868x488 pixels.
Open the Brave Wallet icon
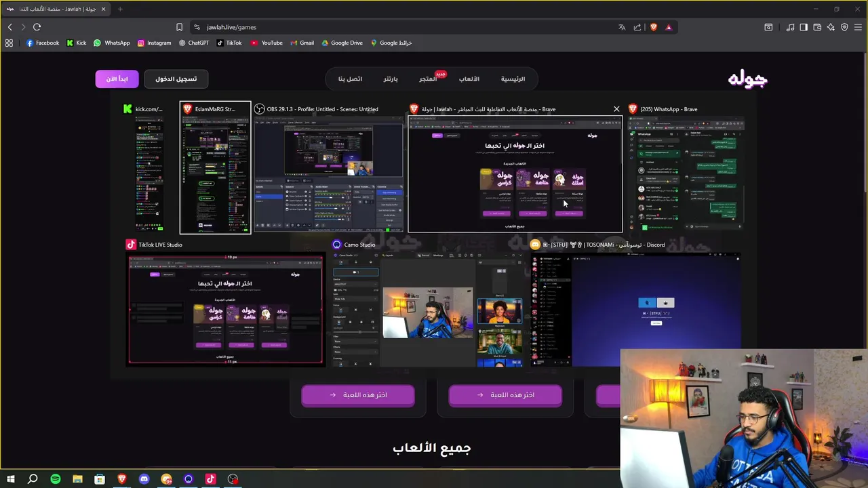coord(817,27)
